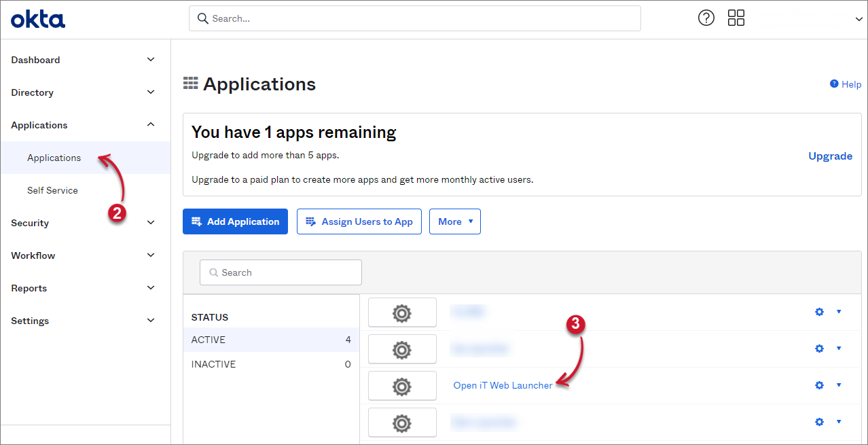Screen dimensions: 868x445
Task: Click the app logo tile beside Open iT Web Launcher
Action: tap(402, 385)
